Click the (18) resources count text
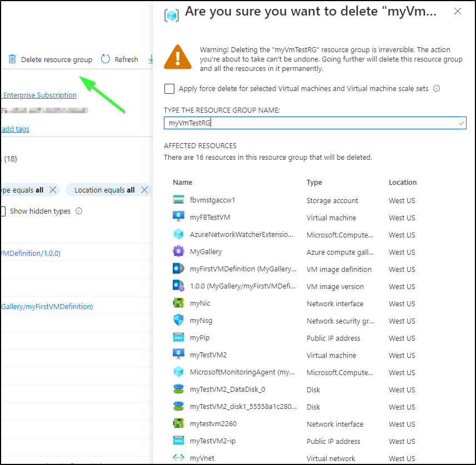This screenshot has height=465, width=476. click(11, 159)
